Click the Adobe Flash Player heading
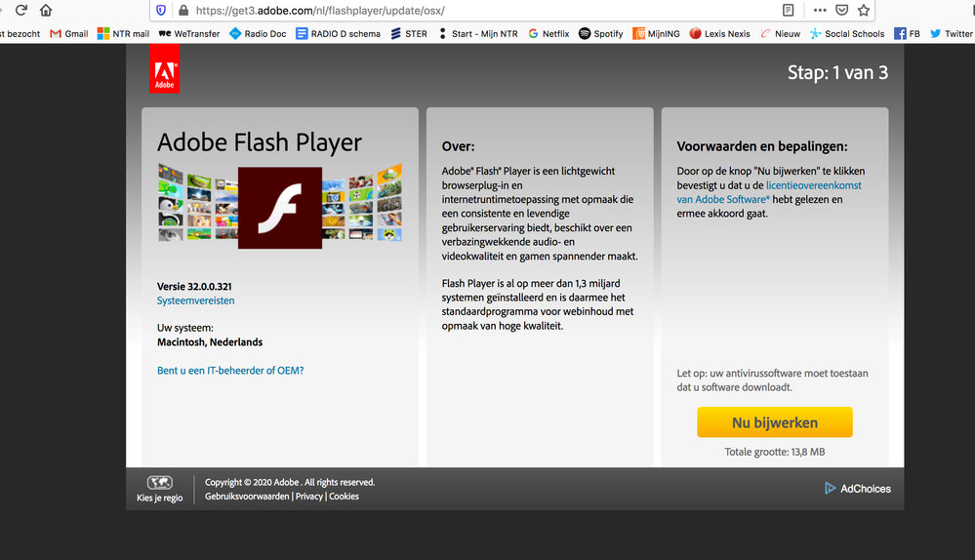The height and width of the screenshot is (560, 975). pyautogui.click(x=260, y=143)
